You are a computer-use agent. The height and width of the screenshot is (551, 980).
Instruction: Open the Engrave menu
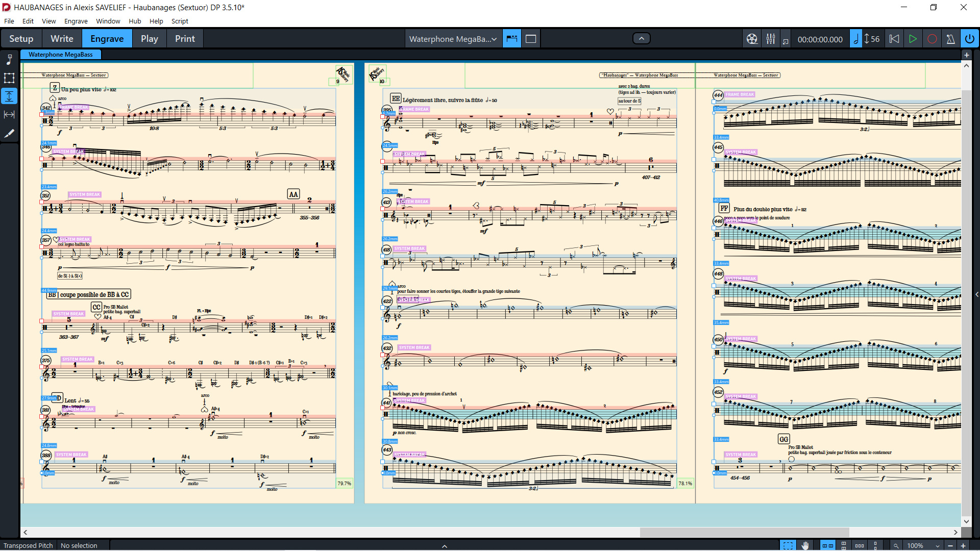click(x=76, y=21)
